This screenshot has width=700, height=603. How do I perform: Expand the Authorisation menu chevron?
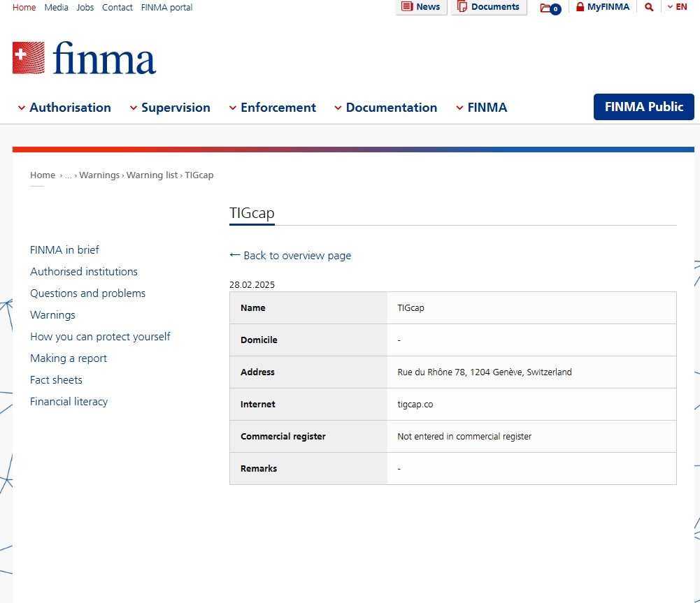tap(22, 108)
